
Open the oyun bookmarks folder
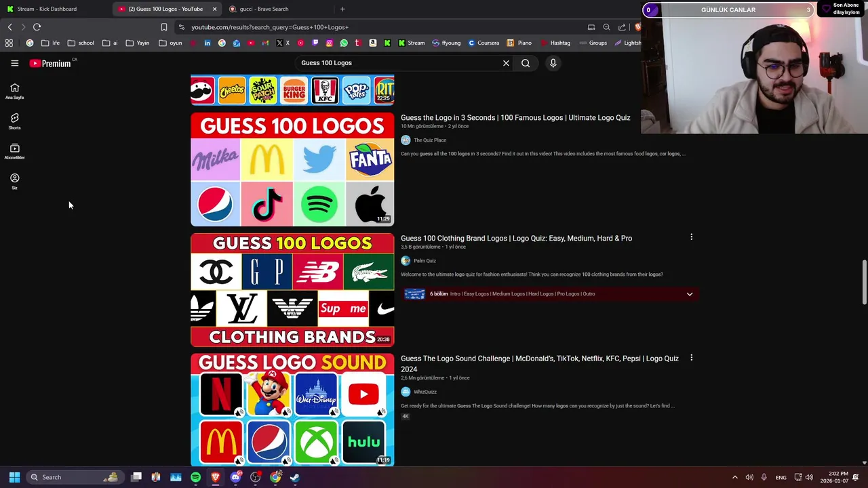171,43
